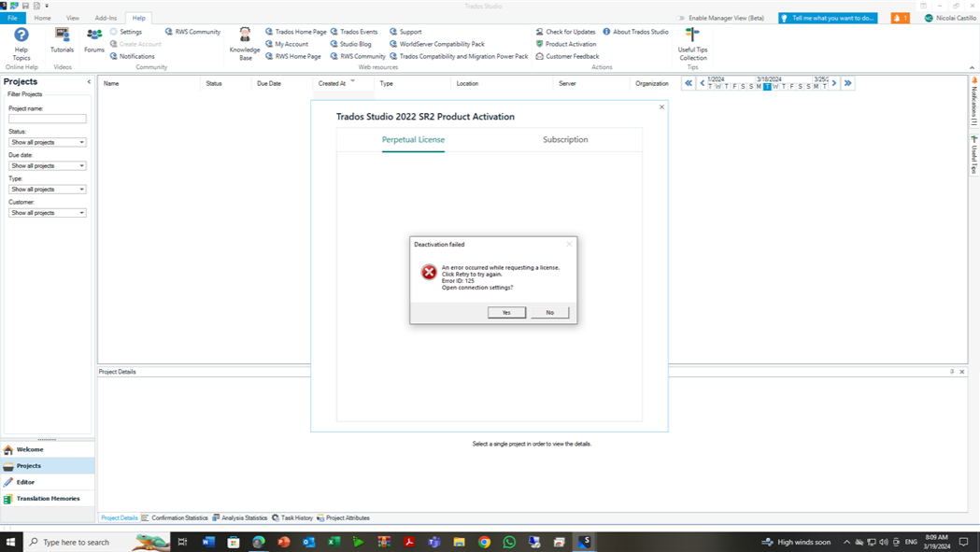Open the Nicolai Castillo account menu
The width and height of the screenshot is (980, 552).
coord(950,18)
